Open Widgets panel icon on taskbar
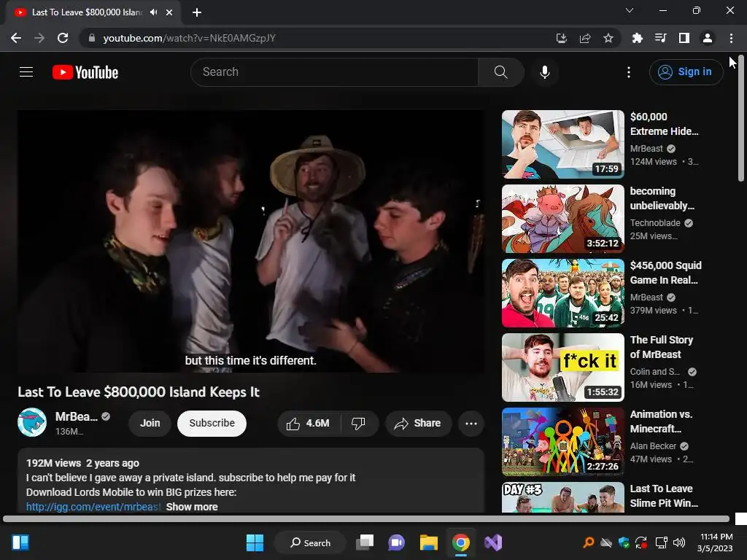 [x=20, y=542]
